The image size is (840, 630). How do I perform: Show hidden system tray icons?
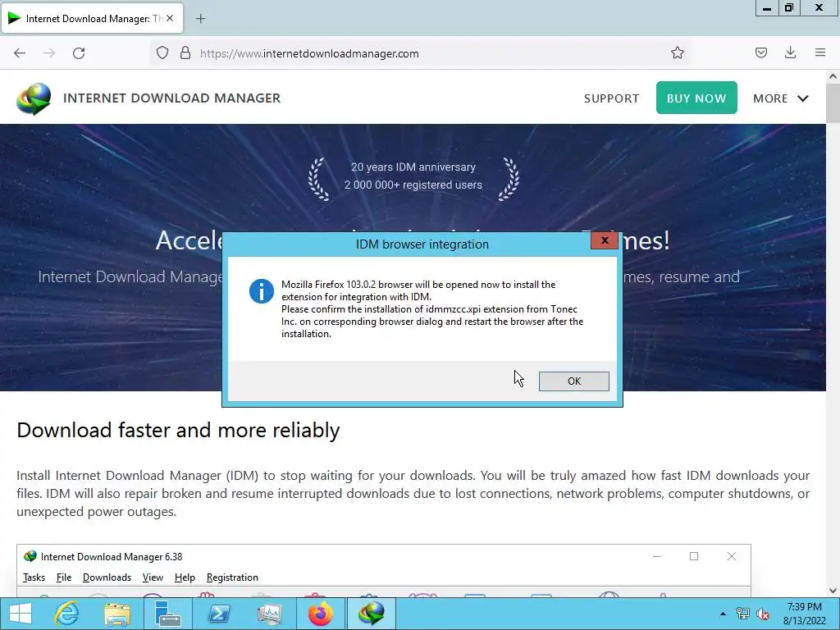723,614
